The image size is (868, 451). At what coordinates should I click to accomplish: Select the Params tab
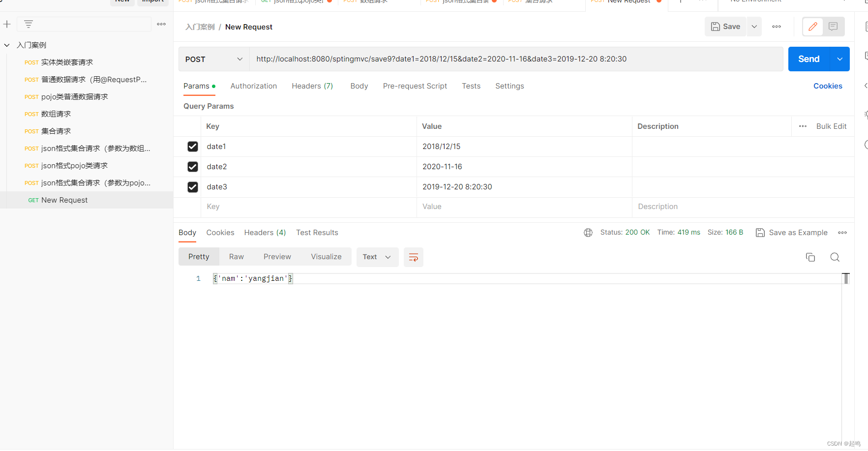point(199,86)
